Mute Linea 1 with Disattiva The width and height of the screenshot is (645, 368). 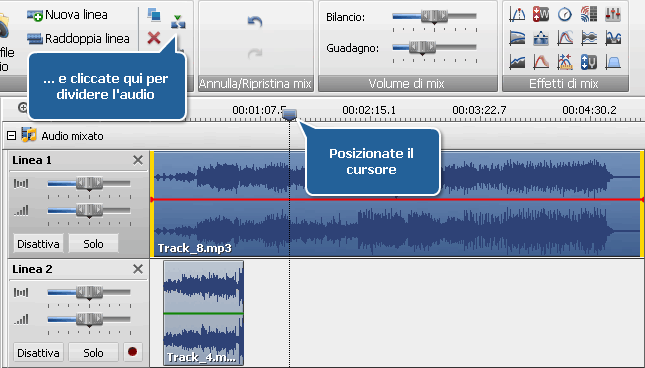pos(38,244)
